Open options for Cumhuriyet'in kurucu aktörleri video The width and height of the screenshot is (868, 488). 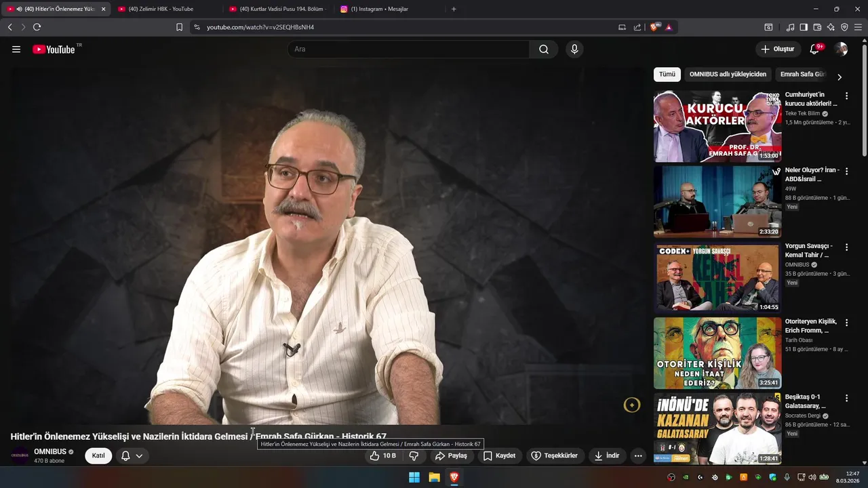[x=846, y=96]
